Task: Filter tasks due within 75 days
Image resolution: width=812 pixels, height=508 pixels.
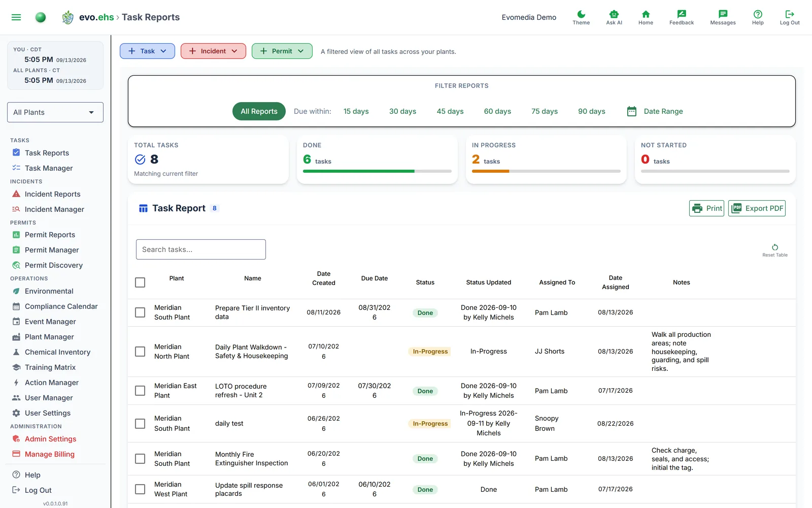Action: tap(545, 111)
